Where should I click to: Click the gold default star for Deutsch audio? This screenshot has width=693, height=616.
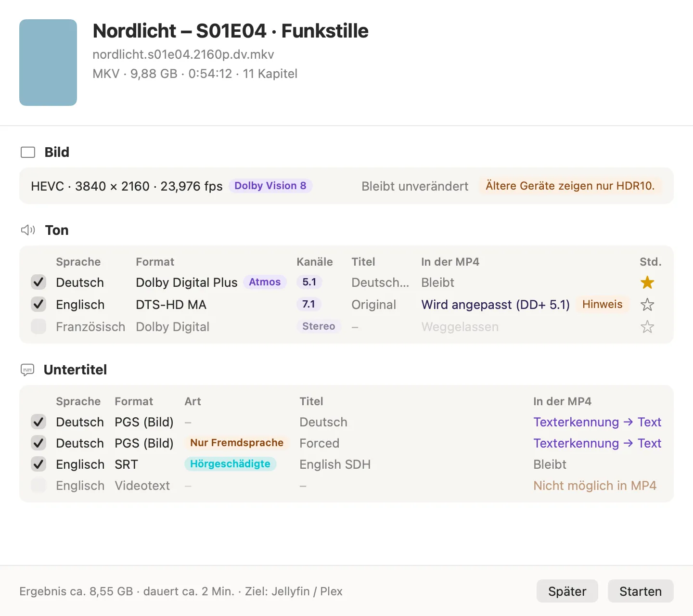[x=647, y=282]
